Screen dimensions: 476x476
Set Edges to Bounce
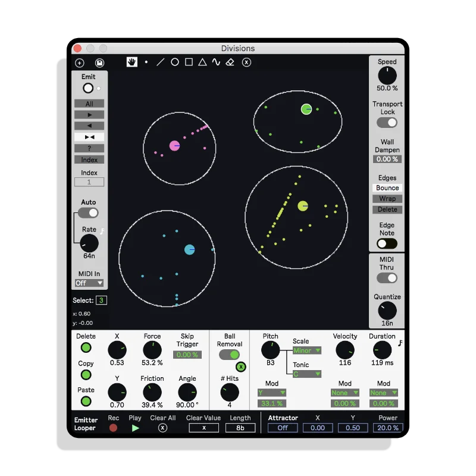tap(387, 188)
